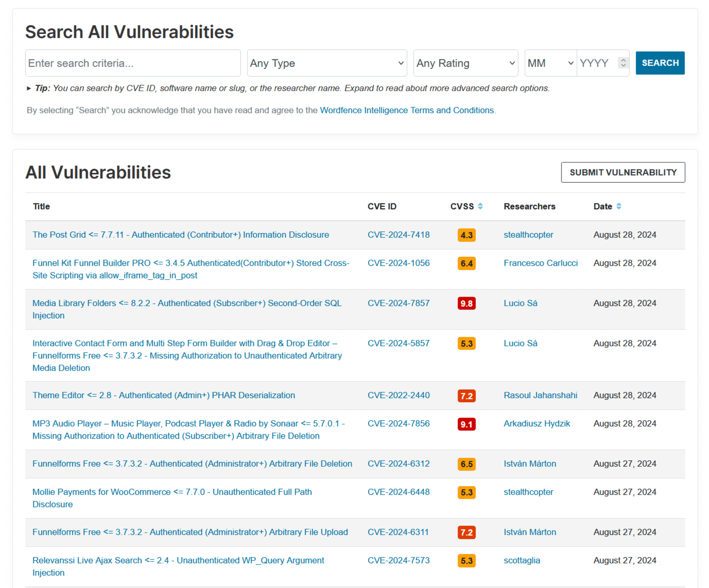Sort the table by CVSS score
The height and width of the screenshot is (588, 709).
480,206
